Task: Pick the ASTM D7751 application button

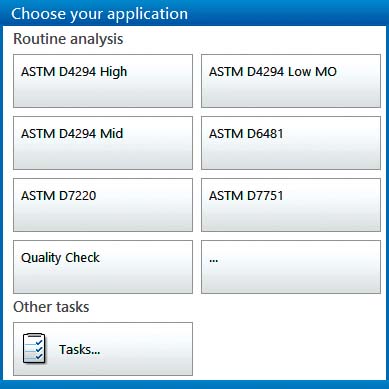Action: 291,205
